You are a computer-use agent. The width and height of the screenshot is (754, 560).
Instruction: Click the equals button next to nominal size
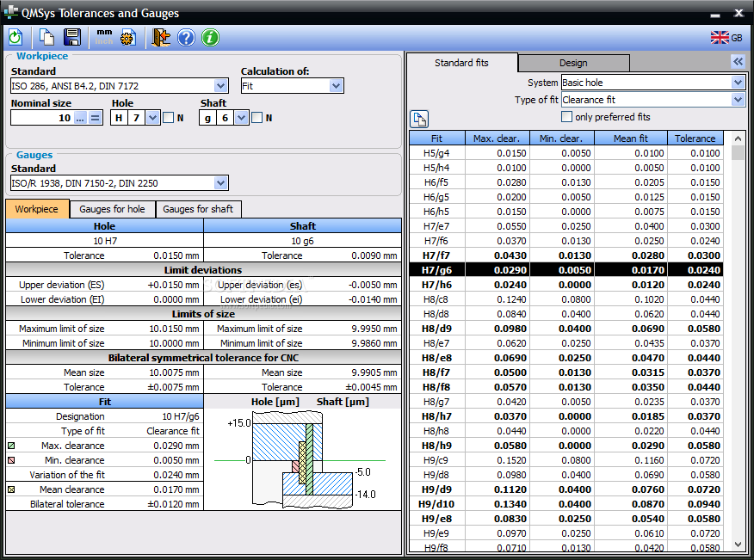click(x=96, y=118)
